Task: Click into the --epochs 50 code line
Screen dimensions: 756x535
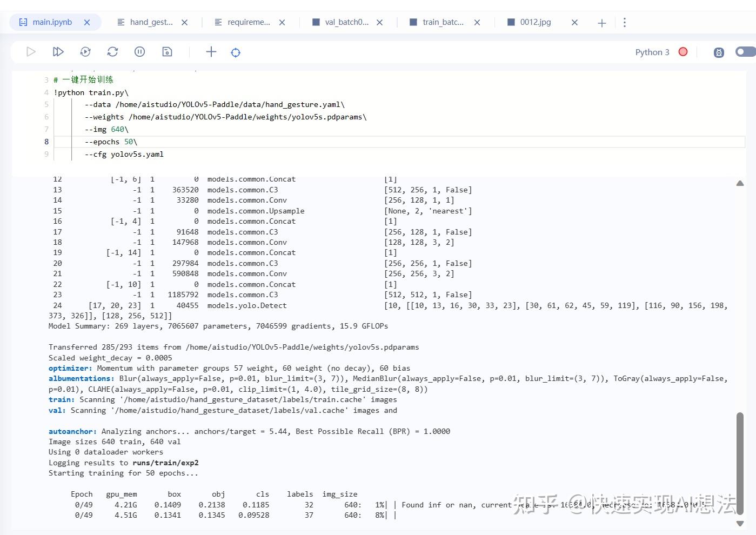Action: point(111,142)
